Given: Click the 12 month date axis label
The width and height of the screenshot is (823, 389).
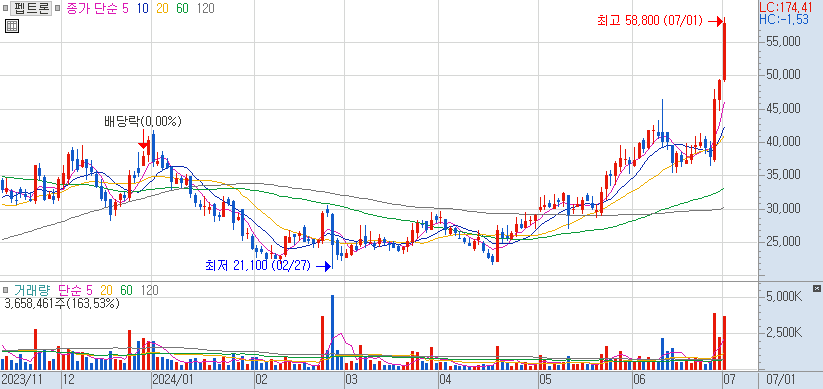Looking at the screenshot, I should [x=68, y=379].
